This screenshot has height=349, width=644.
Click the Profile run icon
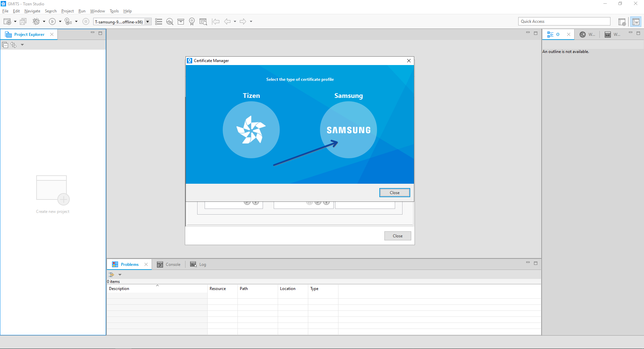[68, 21]
